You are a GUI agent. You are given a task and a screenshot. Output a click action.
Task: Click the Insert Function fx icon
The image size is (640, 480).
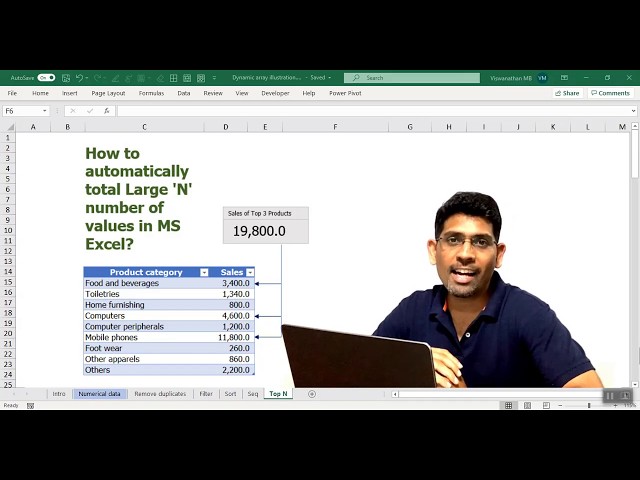click(107, 111)
